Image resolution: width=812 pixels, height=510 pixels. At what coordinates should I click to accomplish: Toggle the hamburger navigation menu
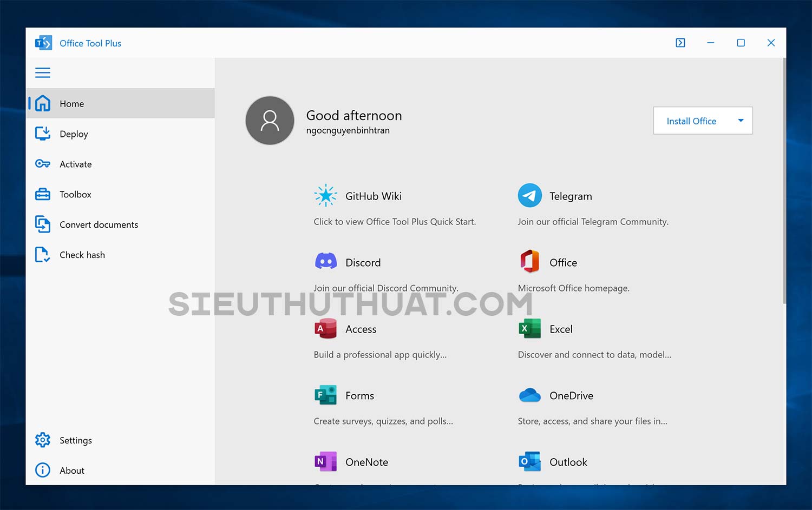pos(43,72)
